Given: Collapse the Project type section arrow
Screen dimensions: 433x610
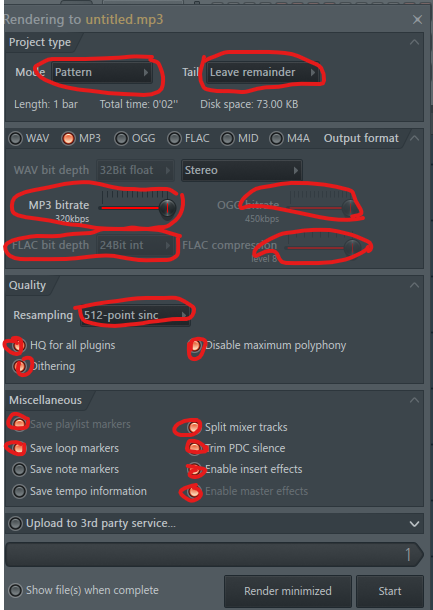Looking at the screenshot, I should pyautogui.click(x=414, y=42).
